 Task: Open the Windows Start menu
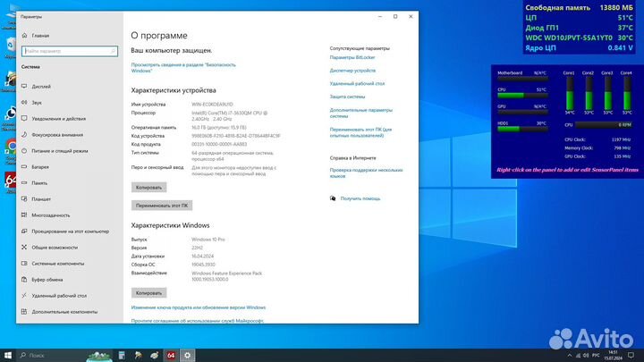point(8,356)
